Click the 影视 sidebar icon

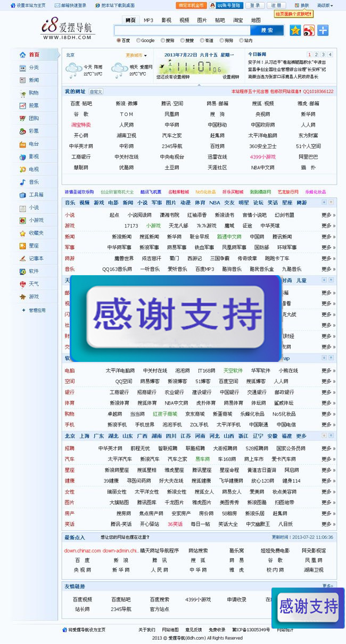tap(22, 157)
